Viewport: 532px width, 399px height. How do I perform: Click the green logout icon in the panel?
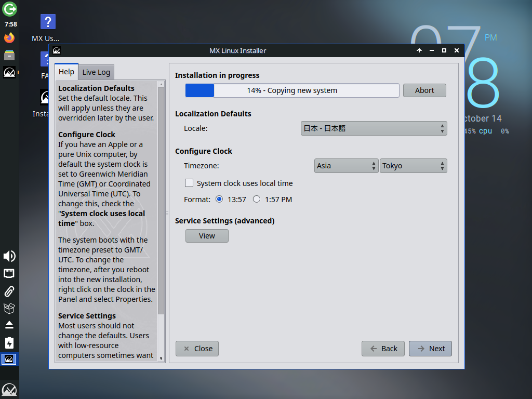pyautogui.click(x=9, y=9)
